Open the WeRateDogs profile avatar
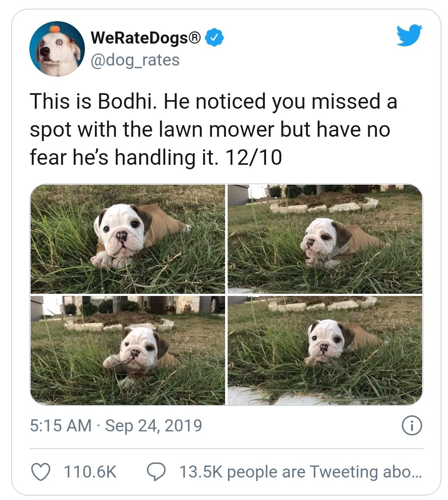This screenshot has width=448, height=500. [x=57, y=49]
